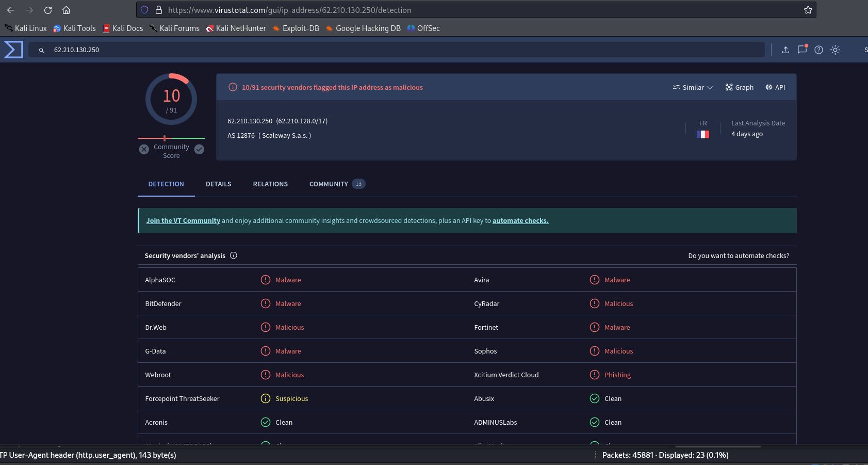Click Fortinet Malware alert icon
This screenshot has height=465, width=868.
595,327
